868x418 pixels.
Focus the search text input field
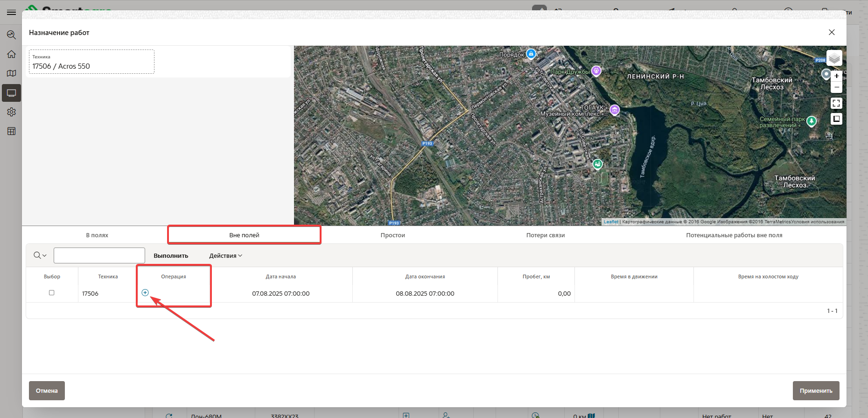click(99, 255)
